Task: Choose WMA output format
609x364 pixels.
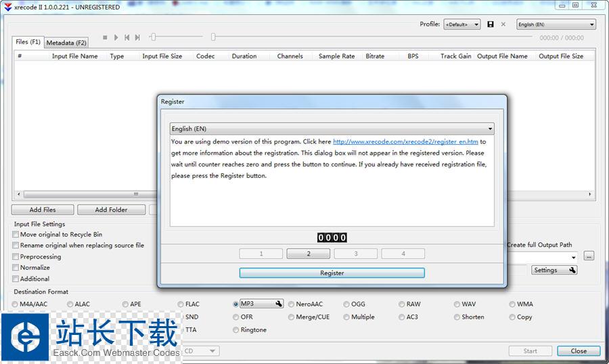Action: click(x=512, y=304)
